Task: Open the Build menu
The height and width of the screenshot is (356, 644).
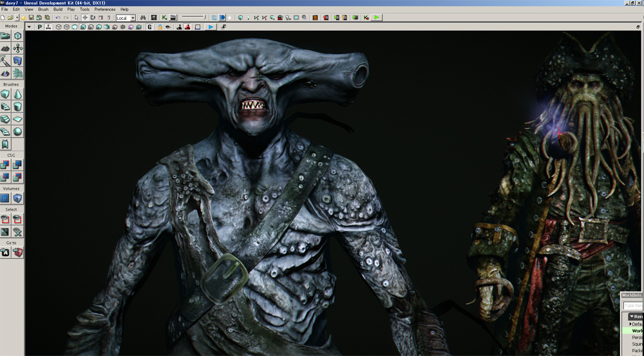Action: (58, 9)
